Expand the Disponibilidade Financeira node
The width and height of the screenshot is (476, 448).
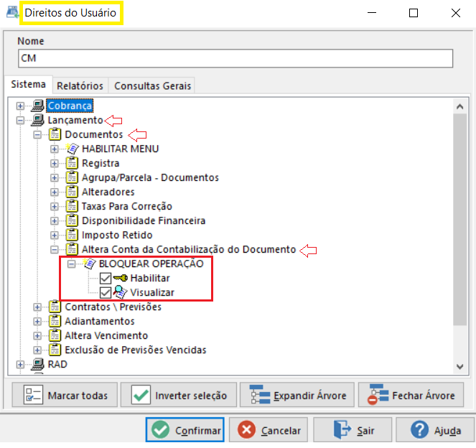point(55,220)
